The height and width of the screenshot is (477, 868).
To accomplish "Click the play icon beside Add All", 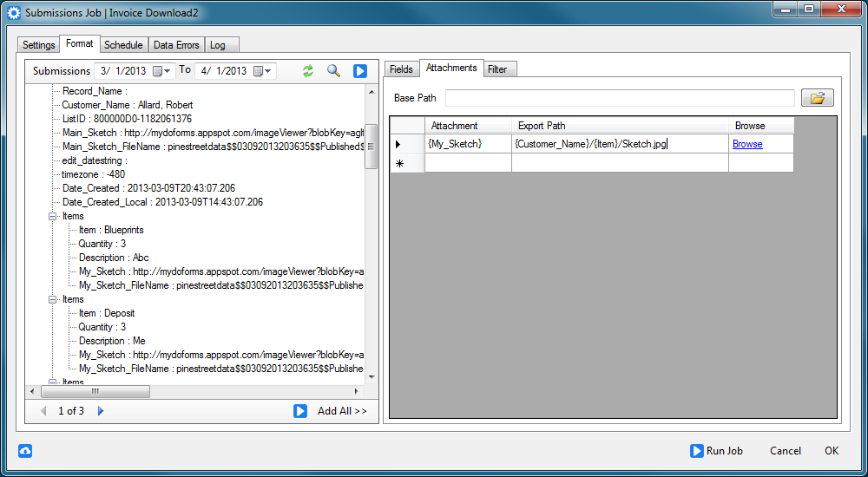I will coord(300,411).
